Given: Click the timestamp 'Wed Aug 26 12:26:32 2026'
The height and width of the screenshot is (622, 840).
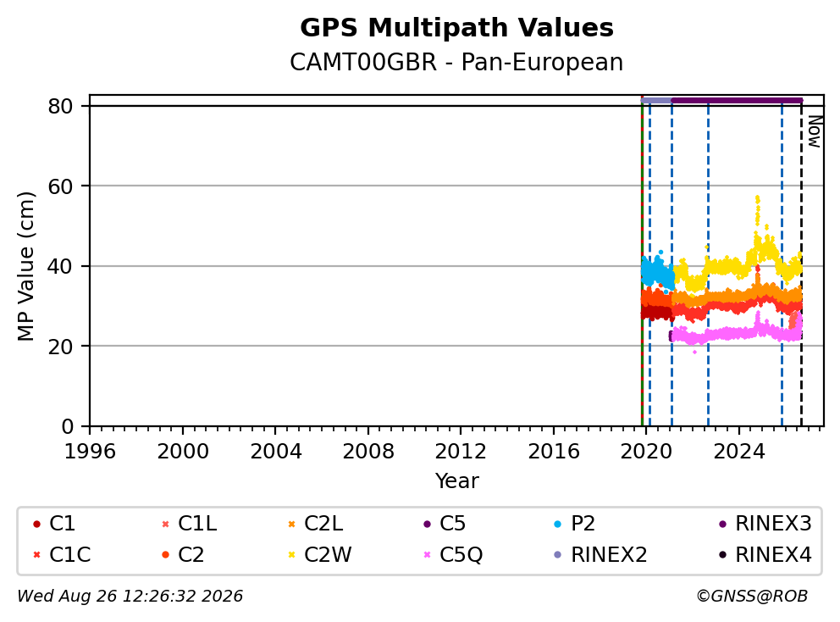Looking at the screenshot, I should coord(130,597).
